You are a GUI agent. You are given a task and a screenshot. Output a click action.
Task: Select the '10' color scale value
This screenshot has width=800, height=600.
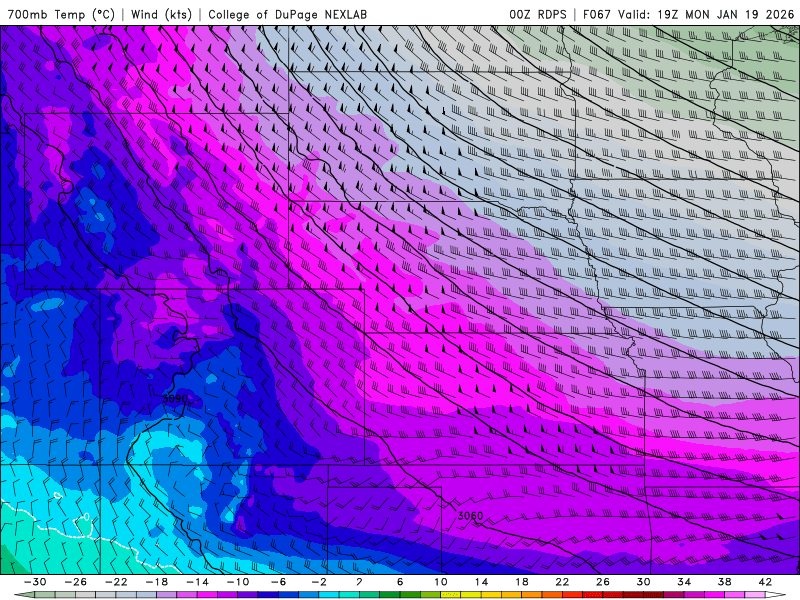440,582
